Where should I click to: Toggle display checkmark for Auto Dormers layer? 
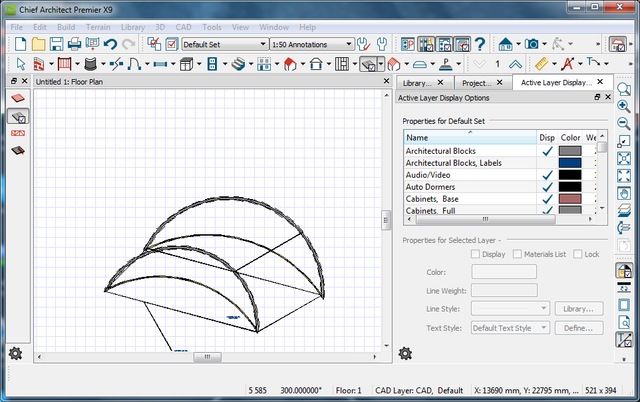point(547,187)
